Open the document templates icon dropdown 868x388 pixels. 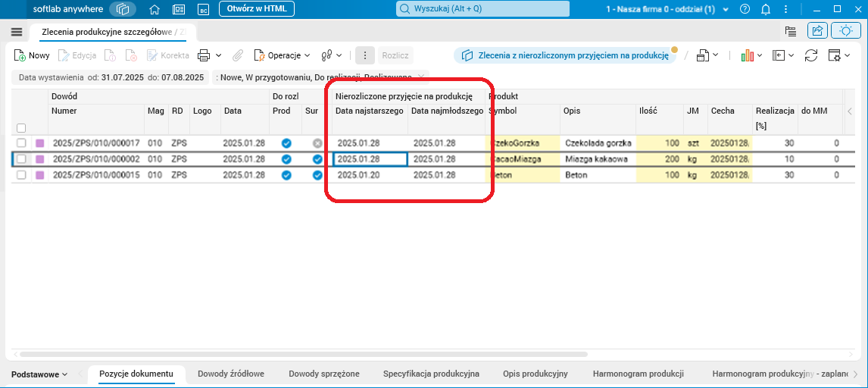pyautogui.click(x=707, y=55)
